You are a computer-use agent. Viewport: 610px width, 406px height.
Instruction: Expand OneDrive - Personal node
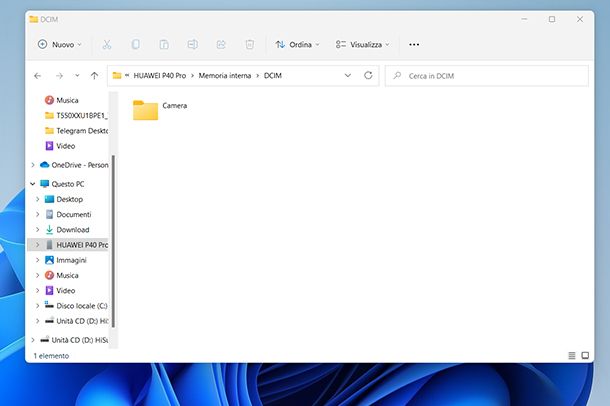33,165
